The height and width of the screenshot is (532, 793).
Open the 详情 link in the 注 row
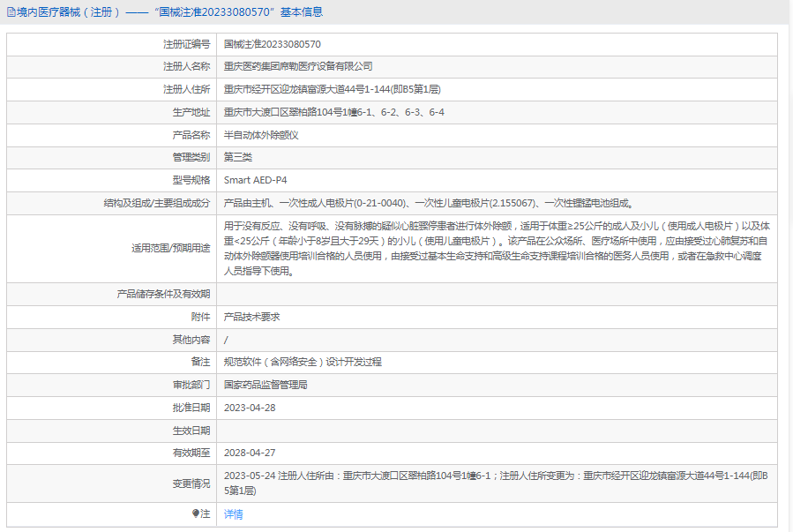point(233,514)
